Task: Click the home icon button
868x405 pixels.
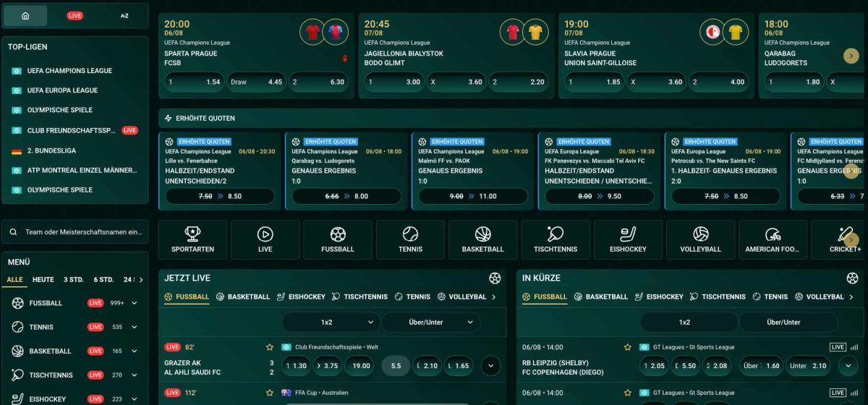Action: (25, 15)
